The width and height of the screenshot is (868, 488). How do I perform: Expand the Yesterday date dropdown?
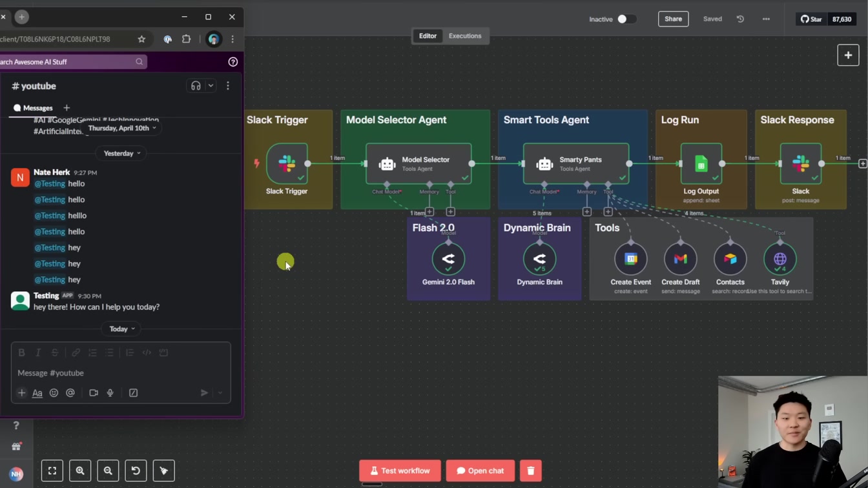[x=122, y=154]
